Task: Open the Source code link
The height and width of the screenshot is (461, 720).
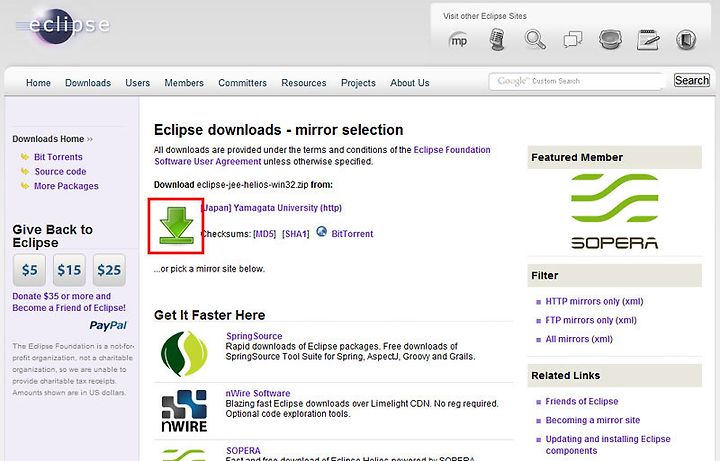Action: tap(61, 171)
